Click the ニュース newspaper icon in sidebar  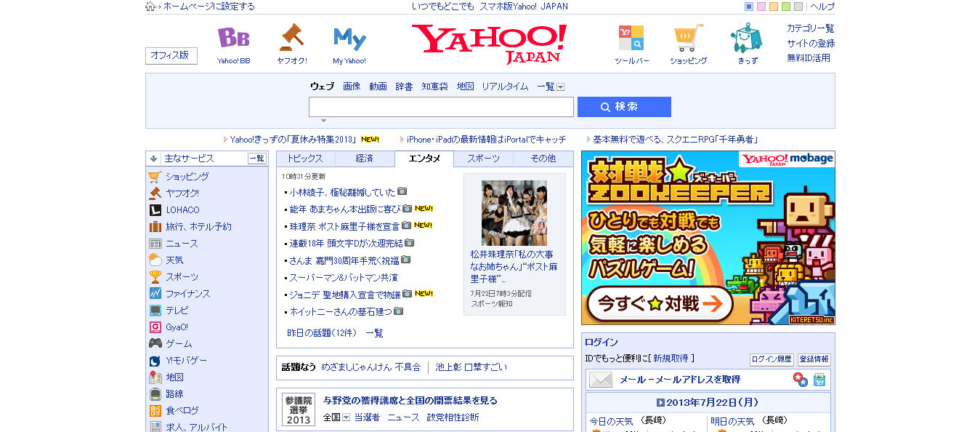pyautogui.click(x=155, y=244)
